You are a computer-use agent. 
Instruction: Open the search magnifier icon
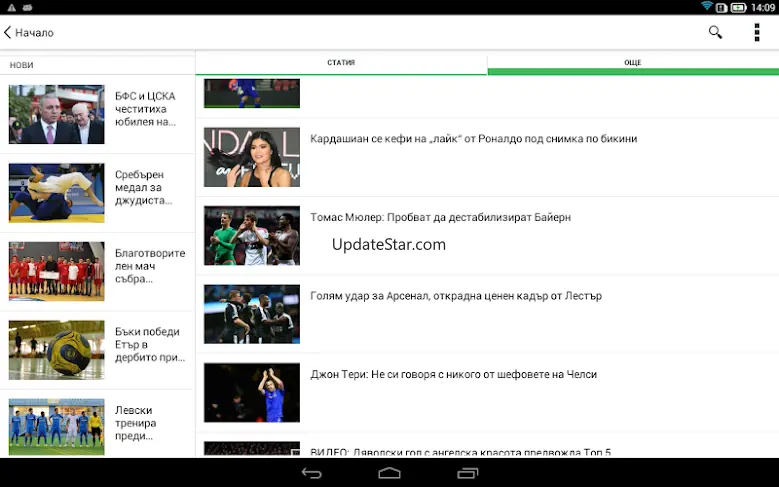pyautogui.click(x=715, y=32)
